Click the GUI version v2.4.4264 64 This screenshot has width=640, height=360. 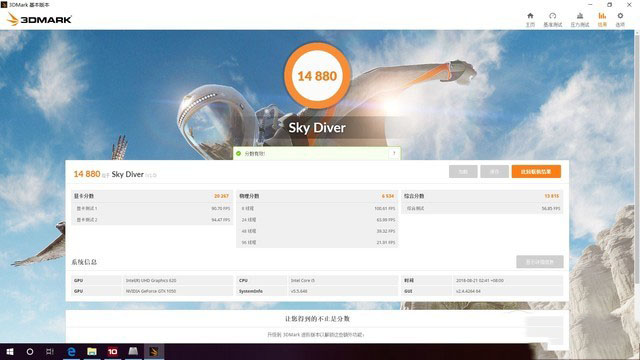[x=468, y=291]
